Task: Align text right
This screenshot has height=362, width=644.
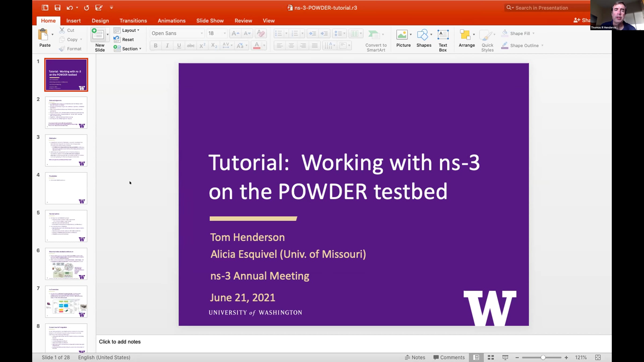Action: coord(303,46)
